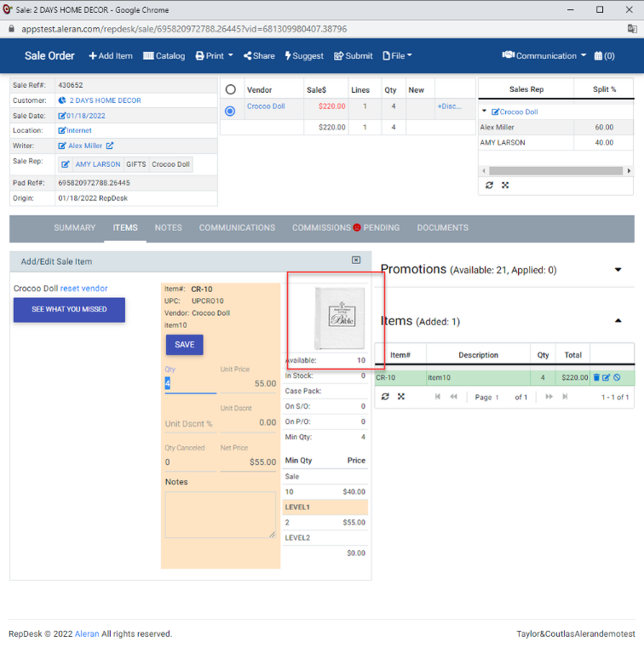Click the Unit Price field
The width and height of the screenshot is (644, 659).
pyautogui.click(x=248, y=383)
